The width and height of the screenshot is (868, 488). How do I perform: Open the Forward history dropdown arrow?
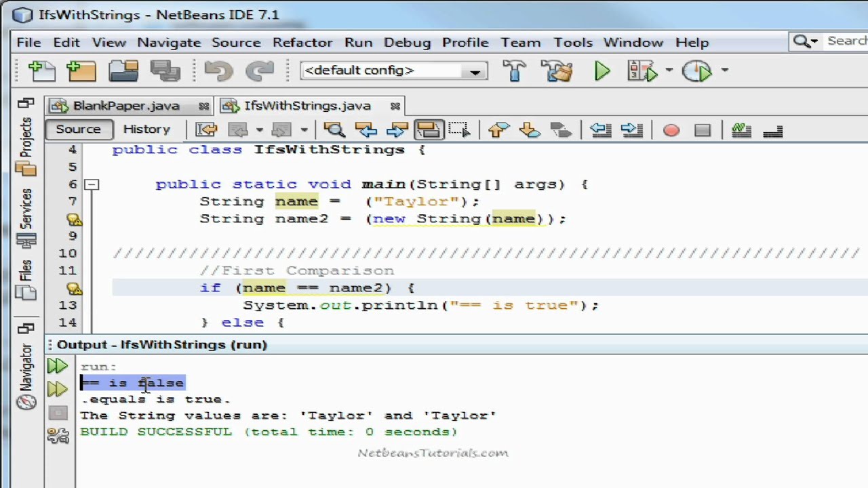303,129
